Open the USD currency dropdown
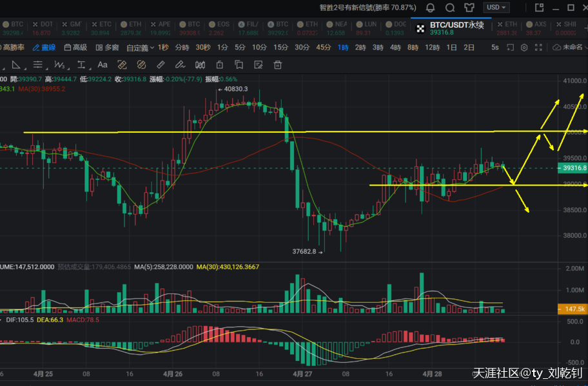Image resolution: width=588 pixels, height=386 pixels. tap(497, 8)
